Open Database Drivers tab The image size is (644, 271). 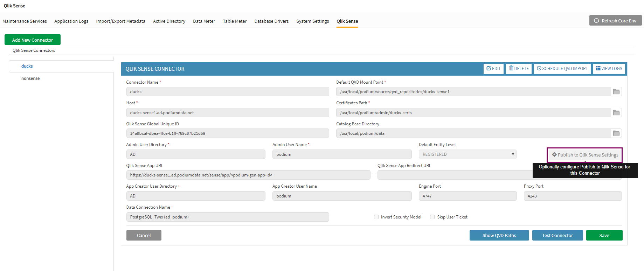click(271, 21)
